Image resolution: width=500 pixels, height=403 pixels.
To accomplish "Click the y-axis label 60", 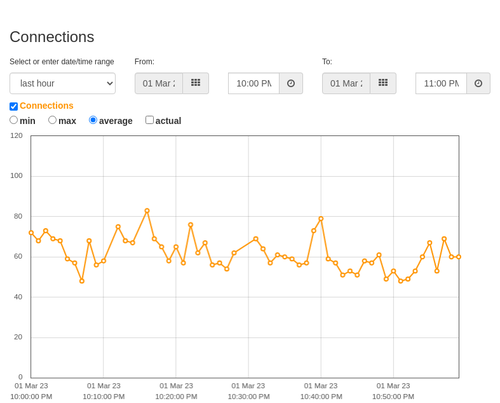I will (x=18, y=257).
